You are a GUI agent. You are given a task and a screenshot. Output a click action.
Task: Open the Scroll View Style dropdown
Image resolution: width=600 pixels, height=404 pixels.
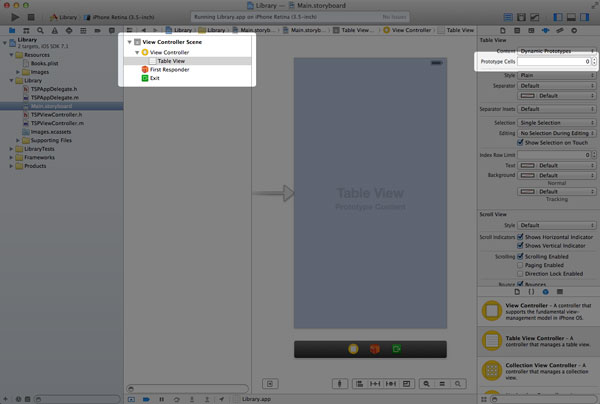click(557, 225)
